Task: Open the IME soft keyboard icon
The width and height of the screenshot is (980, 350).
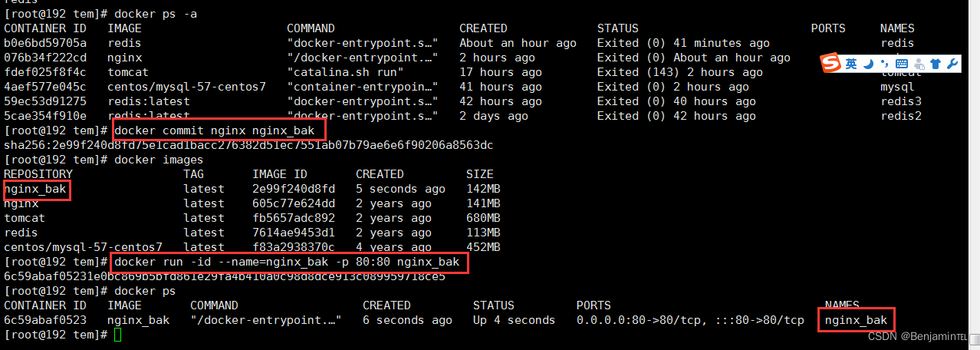Action: coord(901,64)
